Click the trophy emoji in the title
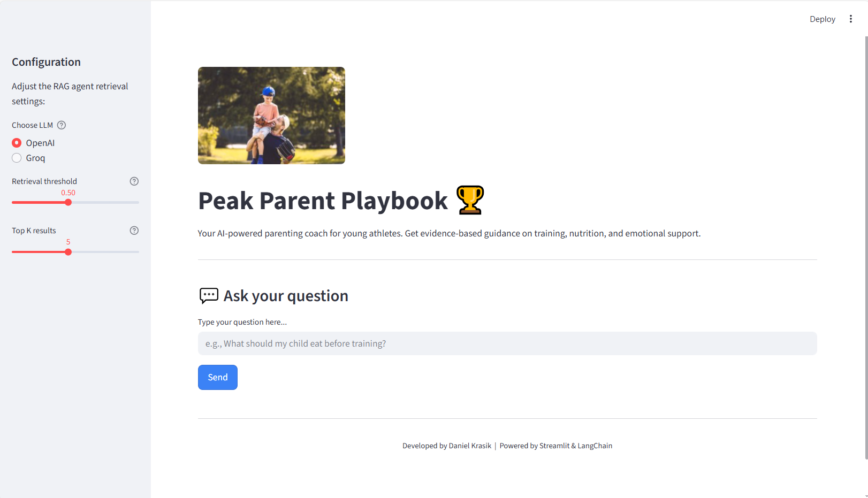The width and height of the screenshot is (868, 498). click(470, 200)
